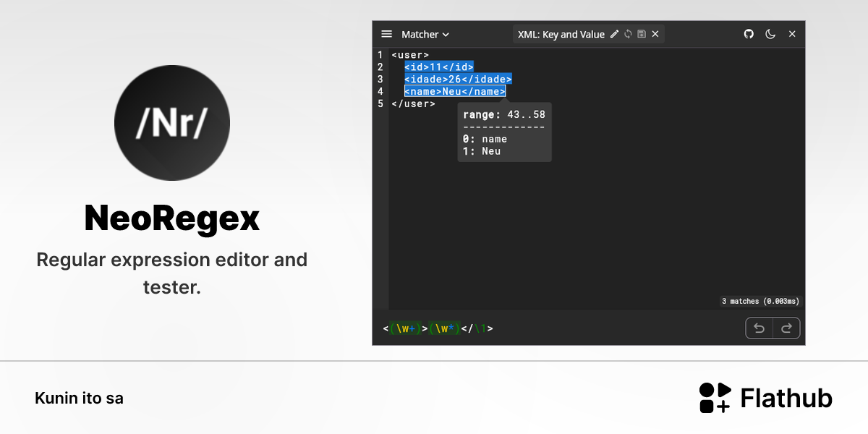This screenshot has width=868, height=434.
Task: Open the hamburger menu
Action: (386, 34)
